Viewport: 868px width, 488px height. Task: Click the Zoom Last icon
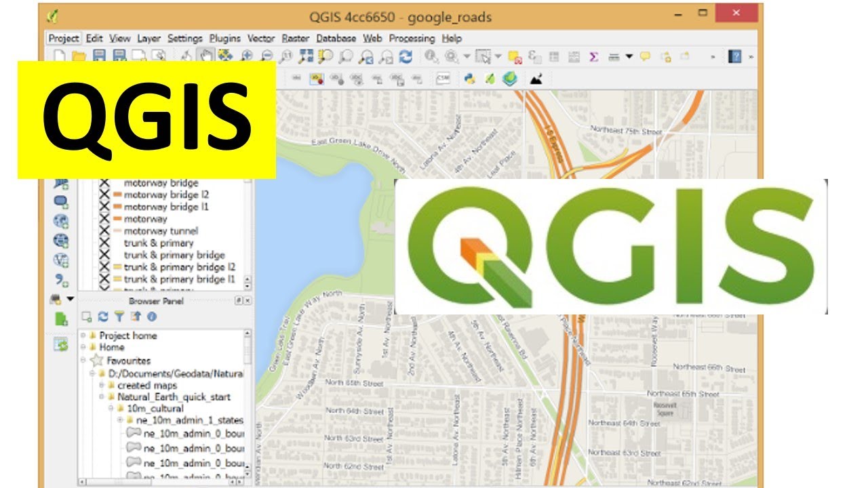coord(366,56)
